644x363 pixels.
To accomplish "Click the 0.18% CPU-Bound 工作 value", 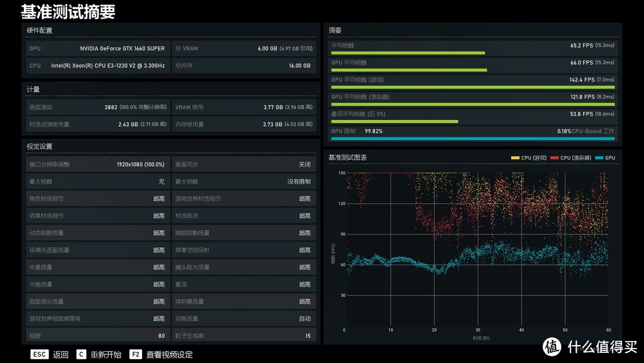I will coord(586,131).
